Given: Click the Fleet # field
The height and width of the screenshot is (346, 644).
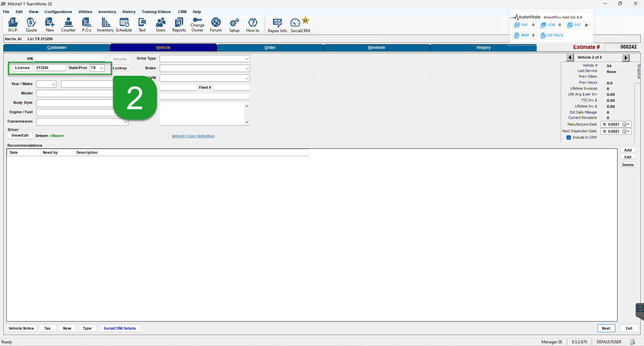Looking at the screenshot, I should [x=231, y=87].
